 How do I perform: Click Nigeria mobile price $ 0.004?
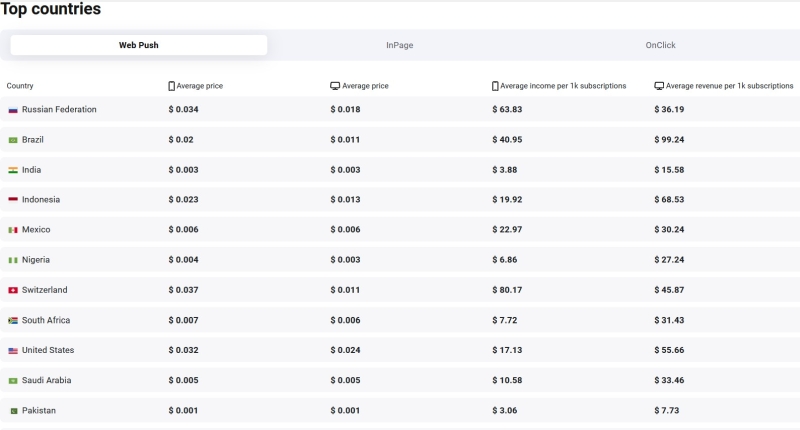coord(183,260)
